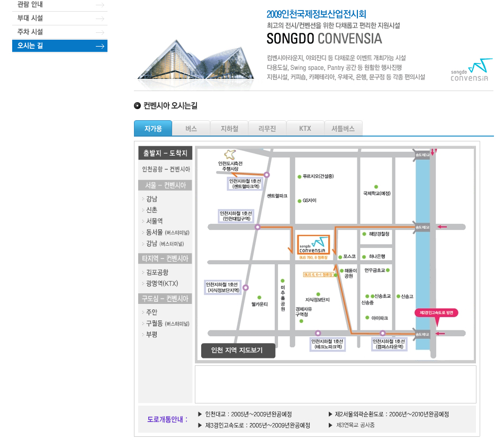This screenshot has height=440, width=504.
Task: Switch to the 자가용 tab
Action: click(153, 129)
